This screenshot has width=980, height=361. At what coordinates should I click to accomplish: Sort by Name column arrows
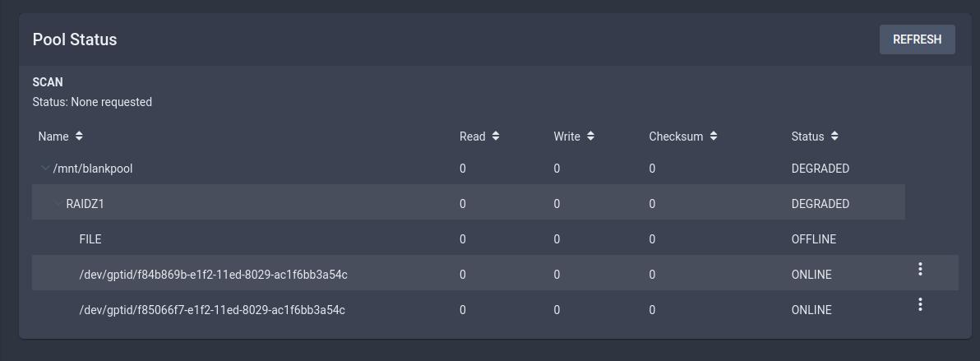79,136
